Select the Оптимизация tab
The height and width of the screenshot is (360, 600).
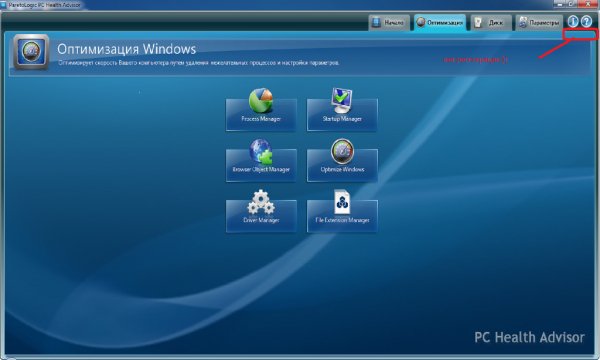tap(440, 23)
